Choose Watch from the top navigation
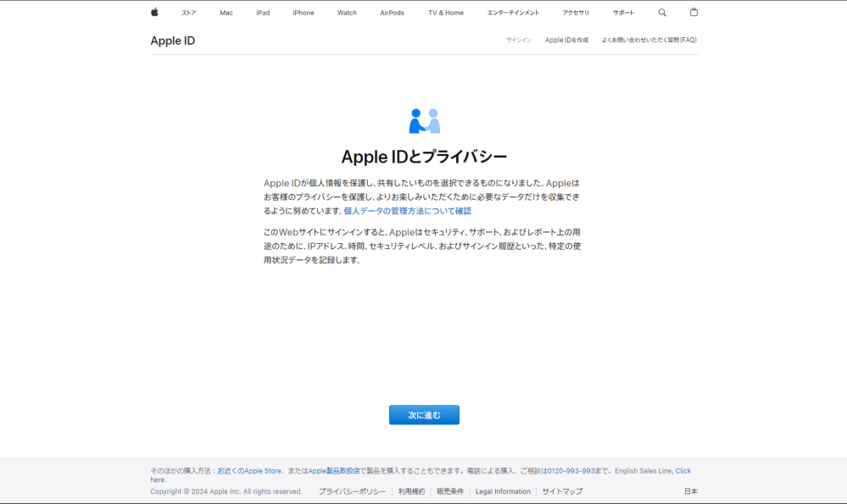The image size is (847, 504). click(347, 13)
